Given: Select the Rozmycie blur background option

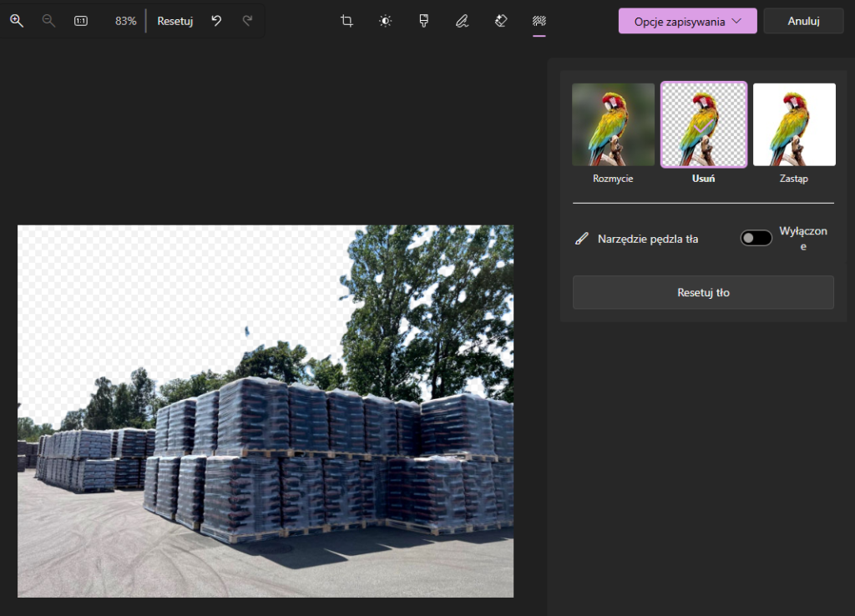Looking at the screenshot, I should tap(614, 125).
